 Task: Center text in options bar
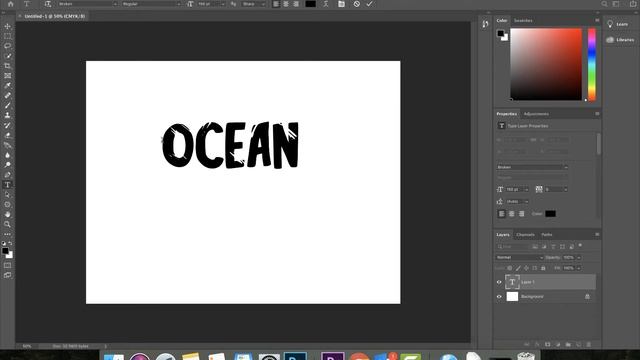point(286,4)
